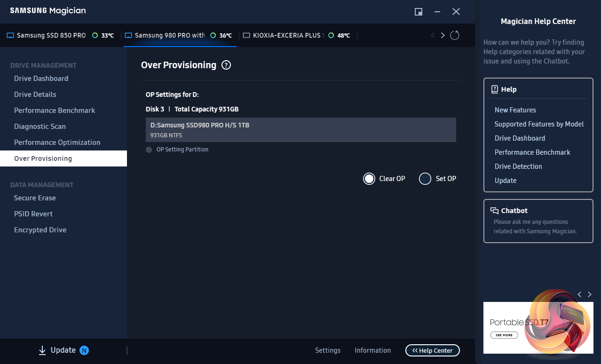This screenshot has height=364, width=601.
Task: Go to previous drive tabs arrow
Action: [x=433, y=35]
